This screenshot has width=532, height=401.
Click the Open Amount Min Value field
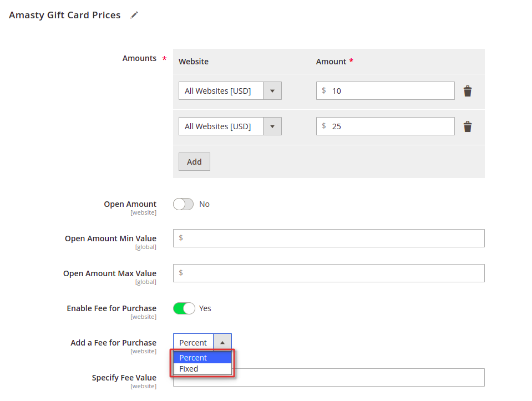[x=329, y=238]
